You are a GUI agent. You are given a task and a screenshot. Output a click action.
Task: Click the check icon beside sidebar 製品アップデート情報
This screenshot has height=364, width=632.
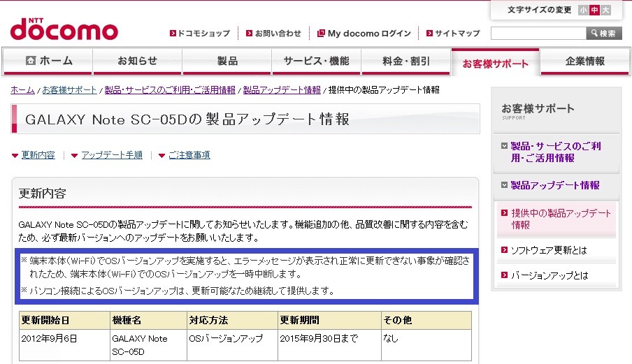coord(504,185)
